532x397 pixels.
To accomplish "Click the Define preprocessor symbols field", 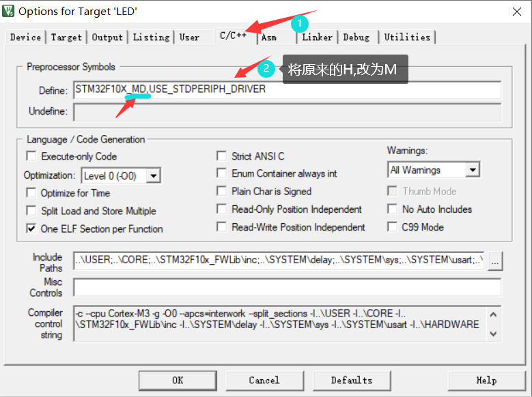I will (x=287, y=90).
